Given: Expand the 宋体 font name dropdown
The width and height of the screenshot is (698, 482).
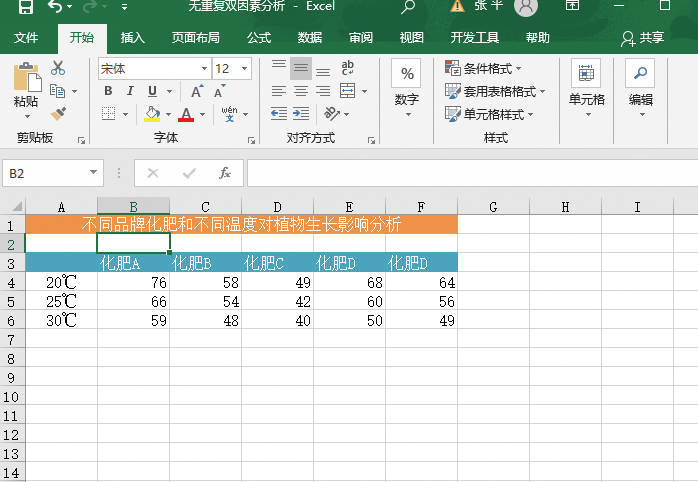Looking at the screenshot, I should point(204,69).
